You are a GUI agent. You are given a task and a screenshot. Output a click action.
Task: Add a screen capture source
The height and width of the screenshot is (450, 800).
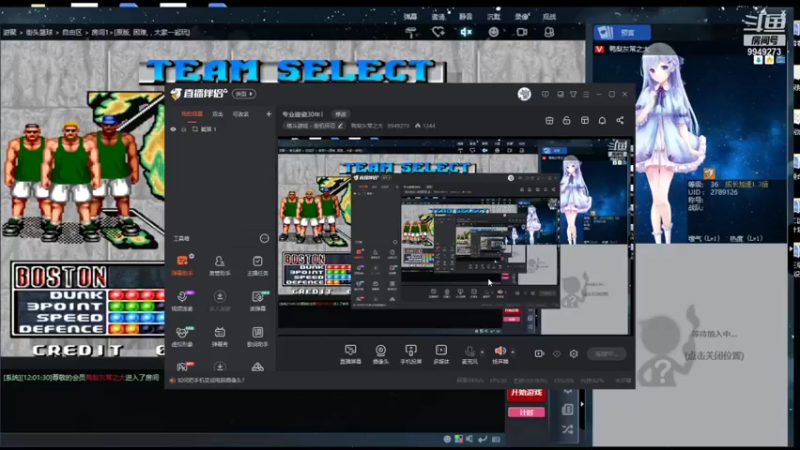coord(351,354)
